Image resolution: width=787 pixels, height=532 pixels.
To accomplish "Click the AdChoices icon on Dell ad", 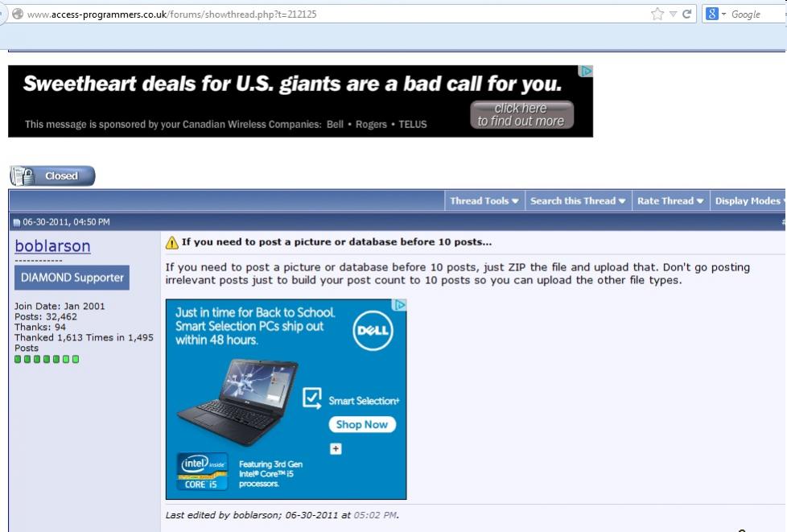I will (399, 305).
